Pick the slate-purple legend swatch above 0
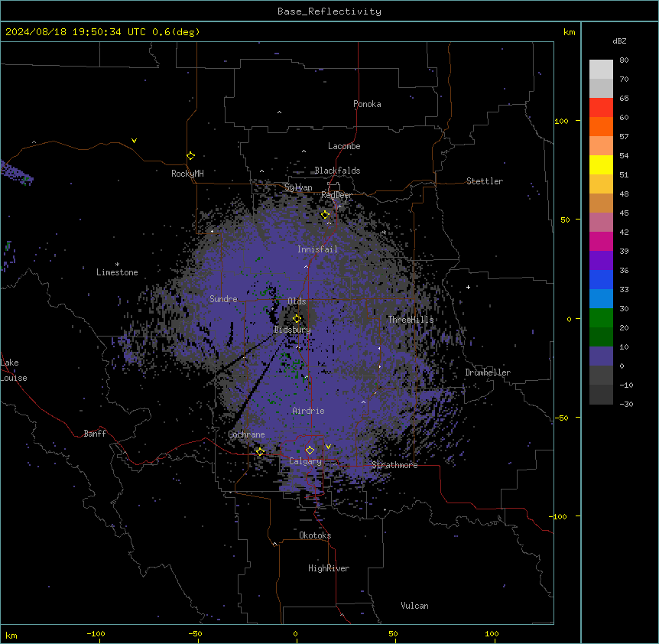Image resolution: width=659 pixels, height=644 pixels. coord(601,356)
